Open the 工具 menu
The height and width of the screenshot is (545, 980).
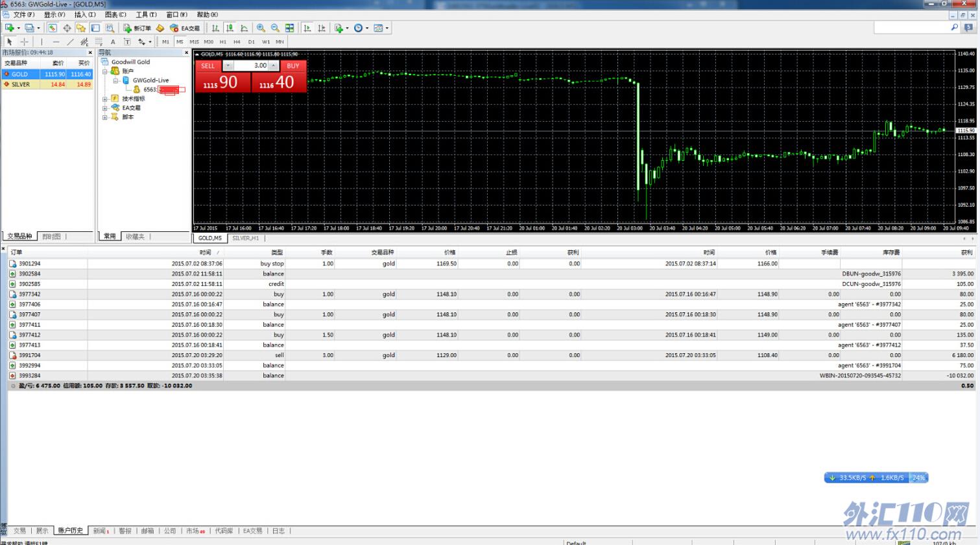(x=146, y=14)
